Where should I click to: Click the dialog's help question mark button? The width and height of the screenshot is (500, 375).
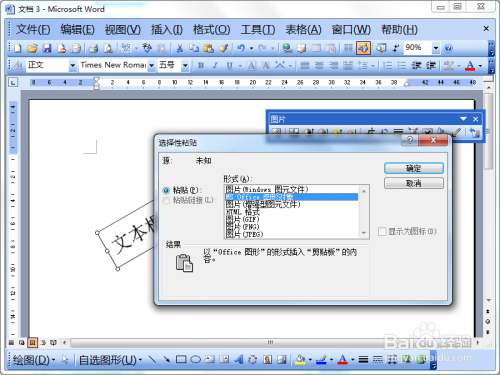pos(410,140)
